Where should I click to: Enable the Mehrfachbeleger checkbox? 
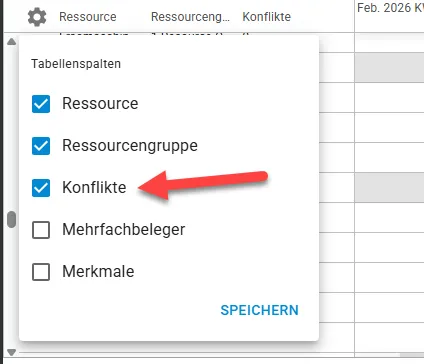(x=41, y=230)
